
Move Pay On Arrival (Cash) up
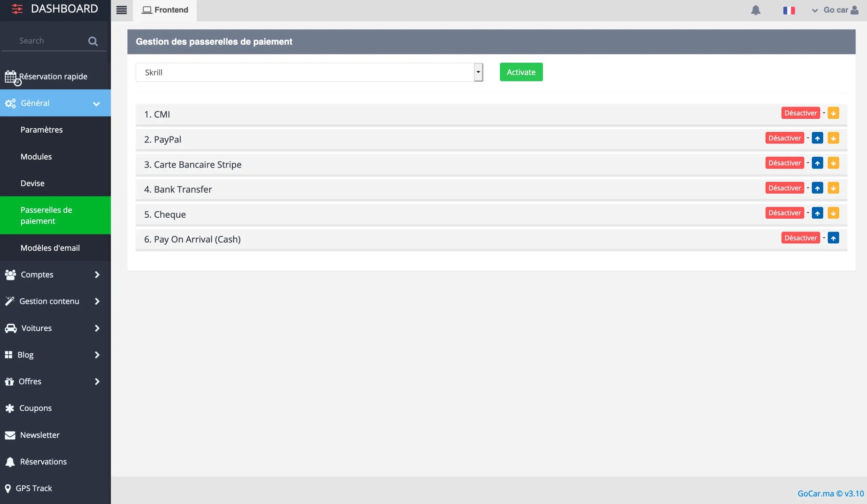pyautogui.click(x=833, y=238)
